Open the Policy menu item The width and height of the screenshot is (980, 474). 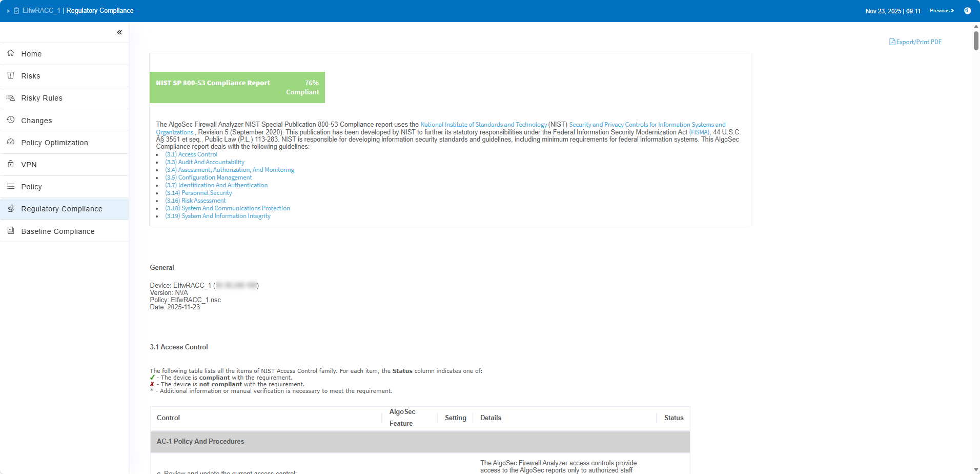pyautogui.click(x=31, y=187)
